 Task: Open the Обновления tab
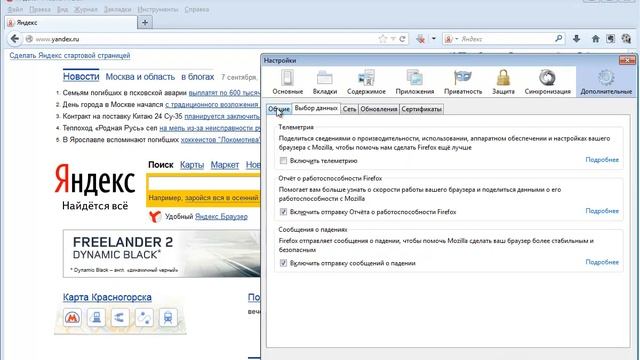click(x=378, y=109)
